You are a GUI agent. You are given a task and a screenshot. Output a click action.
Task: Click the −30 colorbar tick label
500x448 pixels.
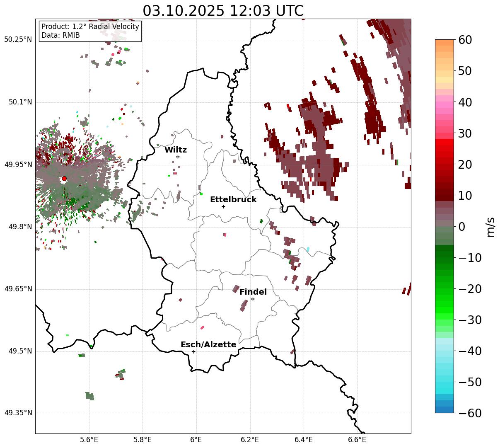click(470, 320)
